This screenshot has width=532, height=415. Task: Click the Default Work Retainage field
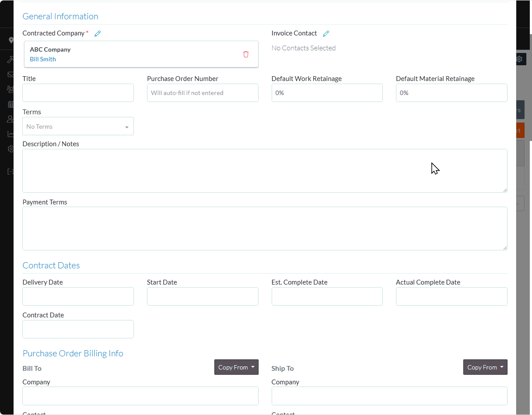327,93
